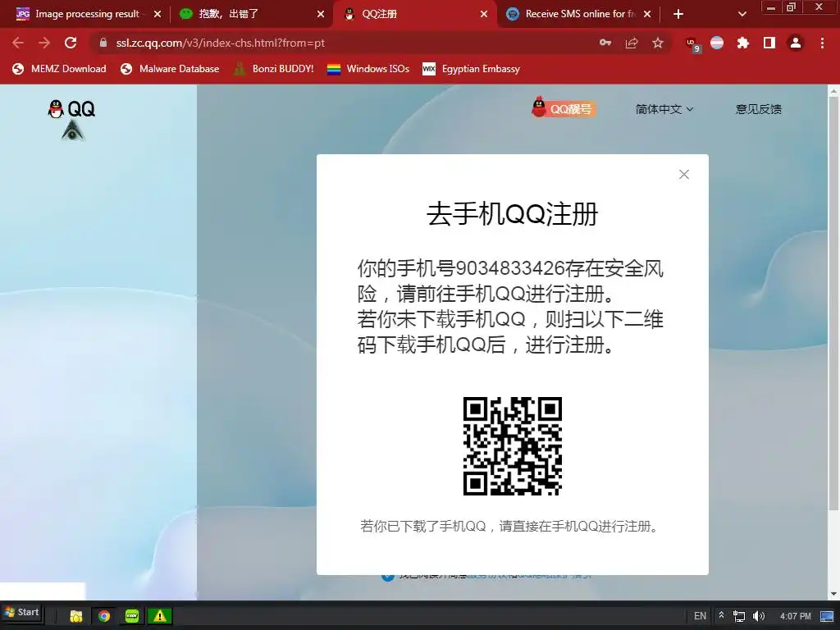840x630 pixels.
Task: Open the MEMZ Download bookmark
Action: (x=59, y=69)
